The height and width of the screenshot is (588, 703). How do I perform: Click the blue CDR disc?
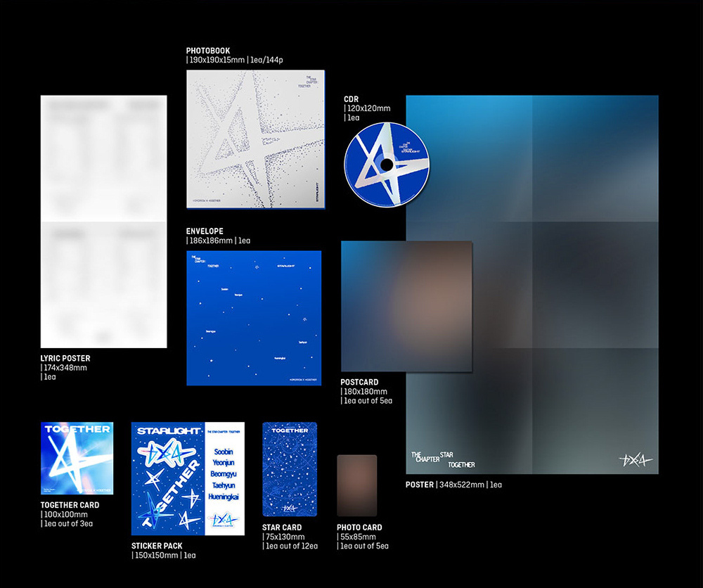click(x=387, y=165)
